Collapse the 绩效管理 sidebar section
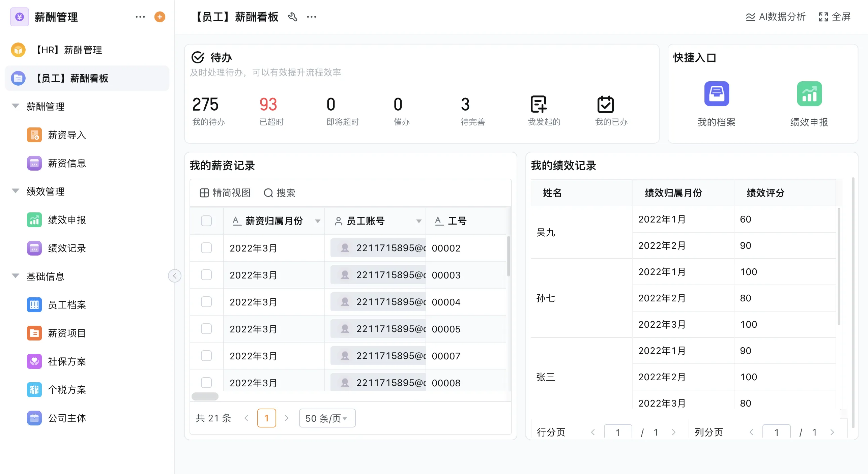 15,190
